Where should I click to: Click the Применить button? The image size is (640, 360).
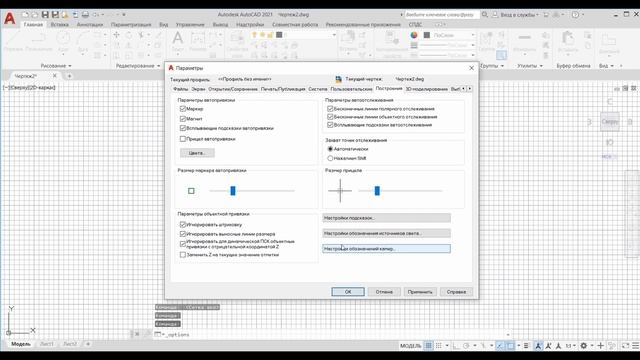[420, 292]
